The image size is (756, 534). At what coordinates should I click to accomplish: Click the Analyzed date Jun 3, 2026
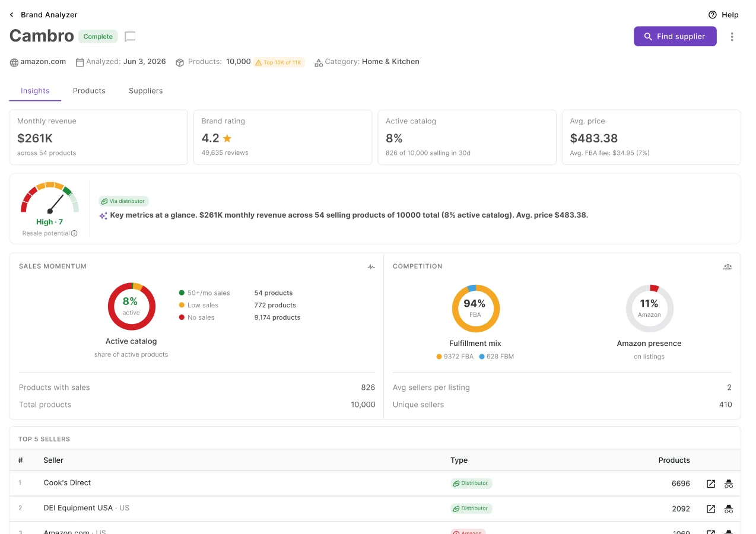pos(145,62)
